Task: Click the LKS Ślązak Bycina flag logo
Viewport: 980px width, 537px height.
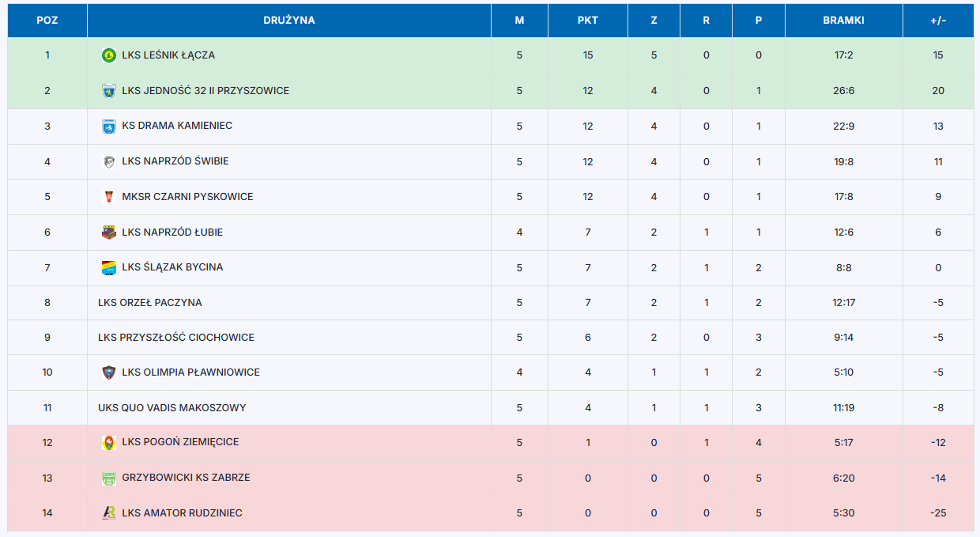Action: point(109,267)
